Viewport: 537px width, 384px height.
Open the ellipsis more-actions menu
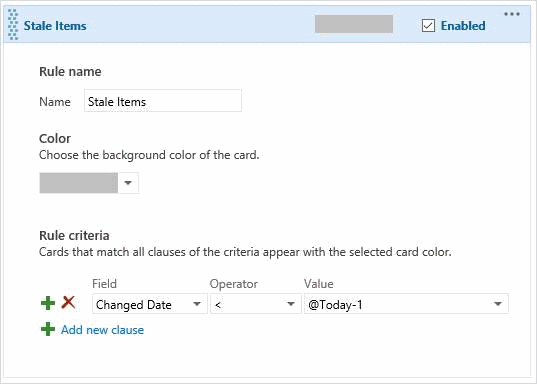(512, 14)
